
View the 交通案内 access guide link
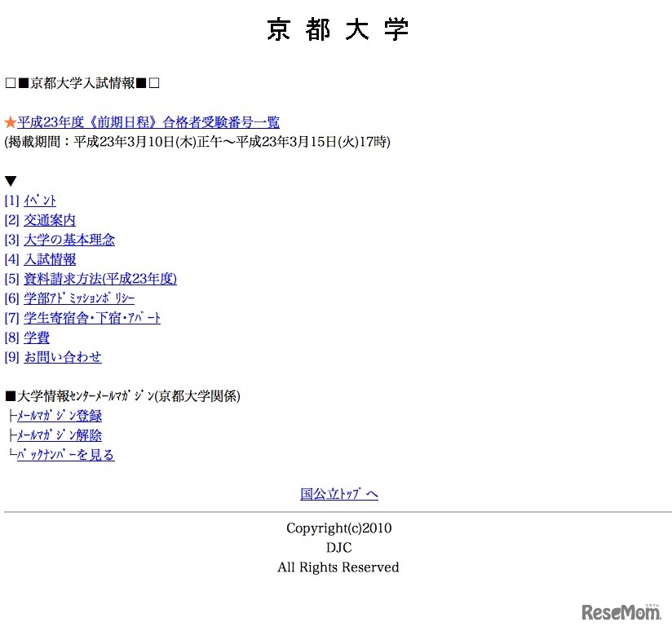[x=50, y=220]
